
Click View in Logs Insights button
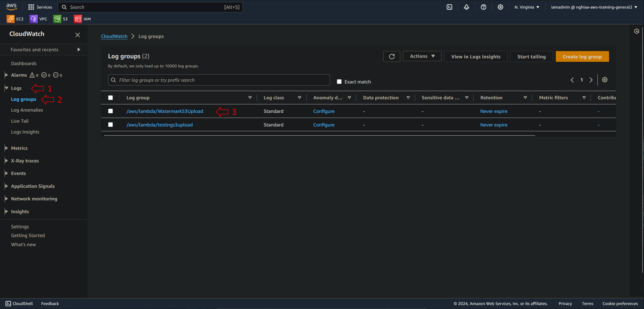[x=476, y=57]
